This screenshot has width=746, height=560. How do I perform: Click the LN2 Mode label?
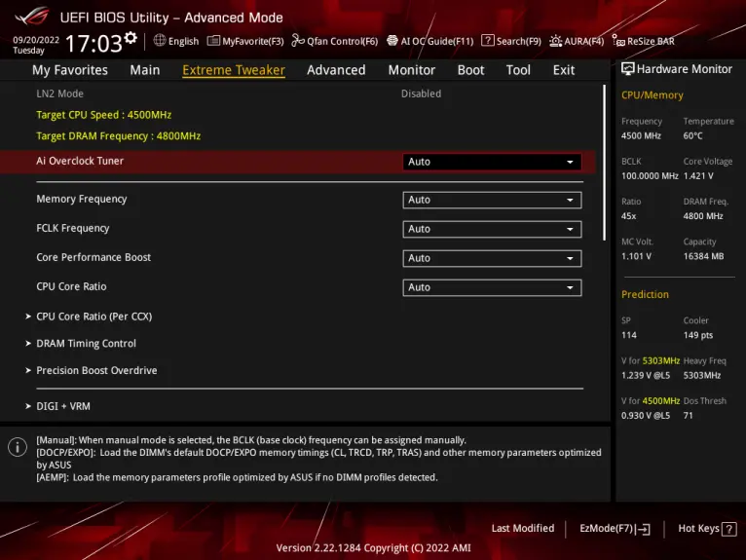click(x=60, y=93)
